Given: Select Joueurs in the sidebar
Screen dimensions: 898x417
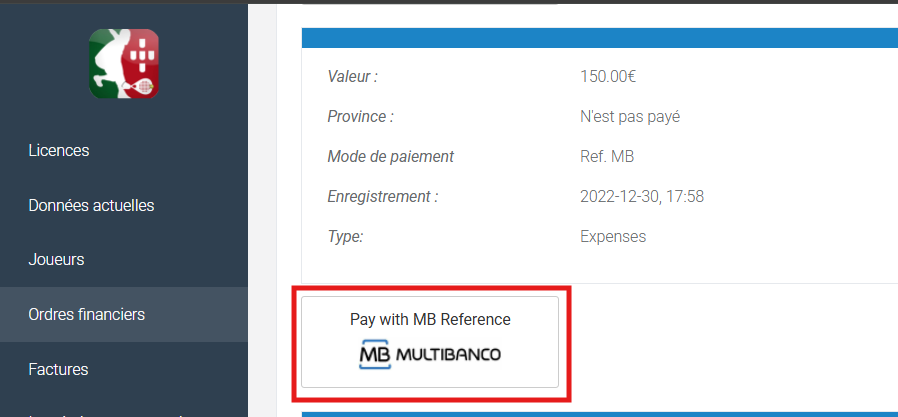Looking at the screenshot, I should (56, 260).
